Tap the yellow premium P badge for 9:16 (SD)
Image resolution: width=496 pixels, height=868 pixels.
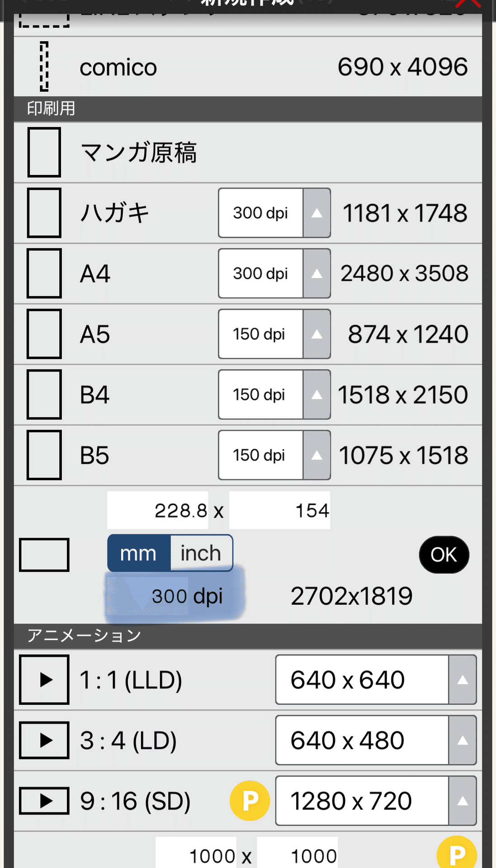[x=250, y=801]
